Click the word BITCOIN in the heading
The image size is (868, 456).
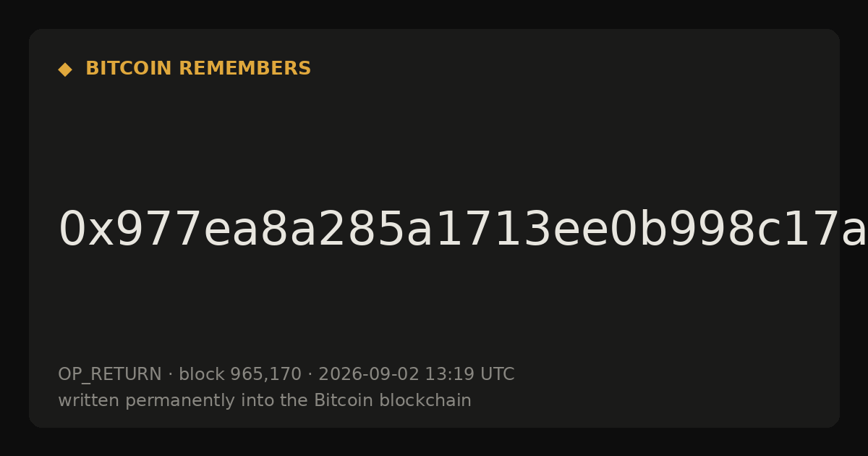129,69
